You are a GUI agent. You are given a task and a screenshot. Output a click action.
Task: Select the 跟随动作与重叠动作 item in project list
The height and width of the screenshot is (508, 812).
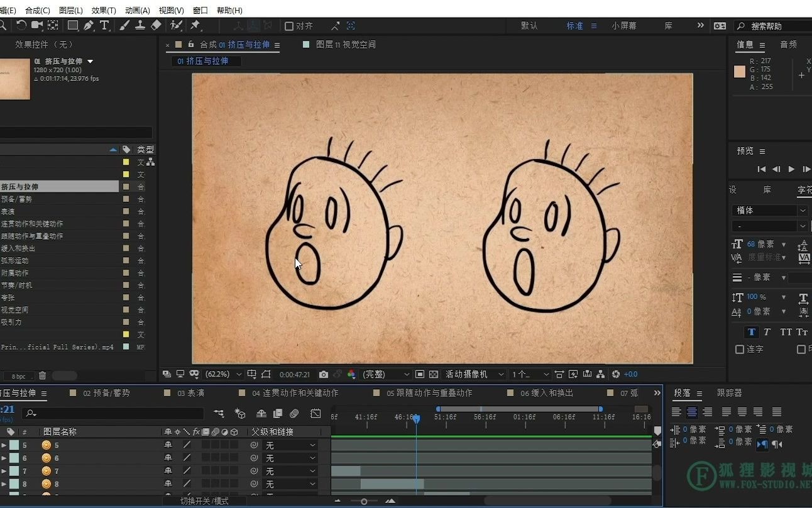coord(31,236)
